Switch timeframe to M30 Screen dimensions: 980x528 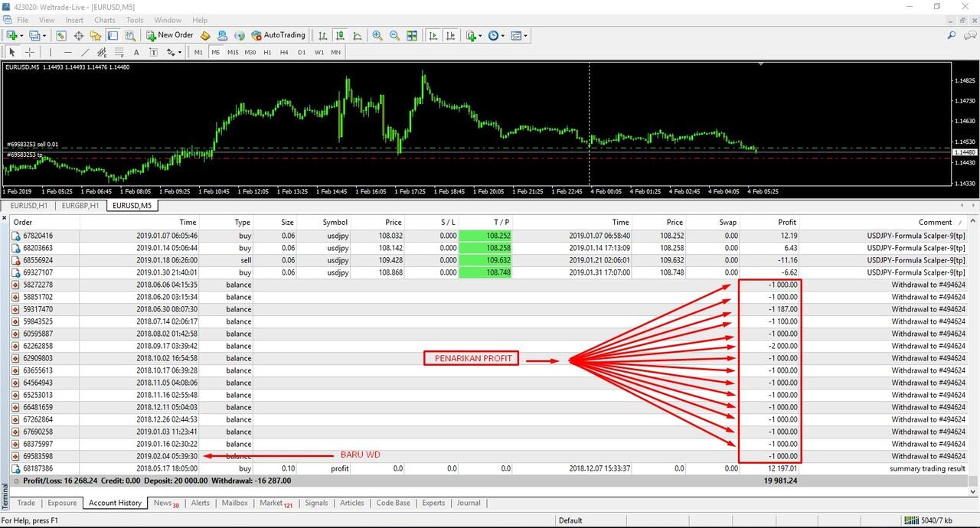coord(250,52)
